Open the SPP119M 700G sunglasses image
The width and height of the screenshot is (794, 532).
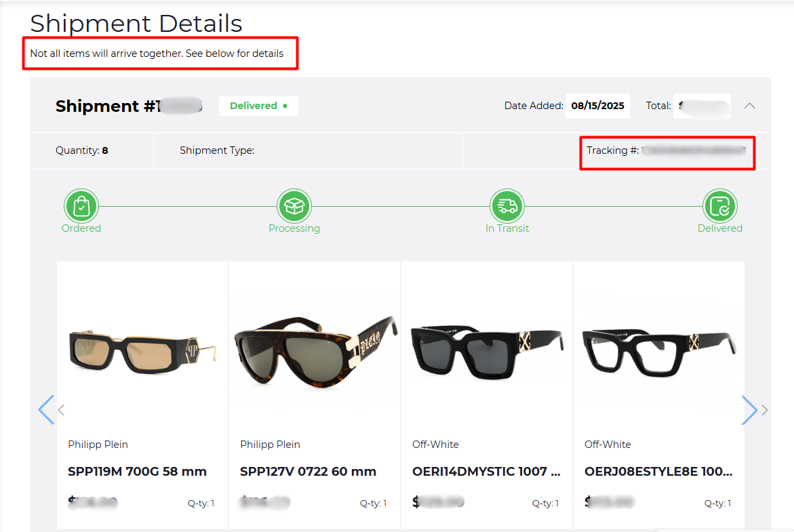142,351
